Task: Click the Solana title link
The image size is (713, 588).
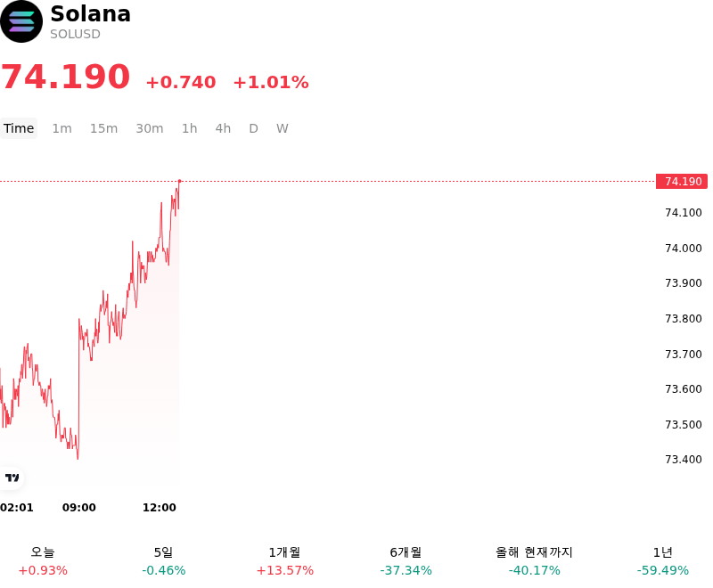Action: 91,14
